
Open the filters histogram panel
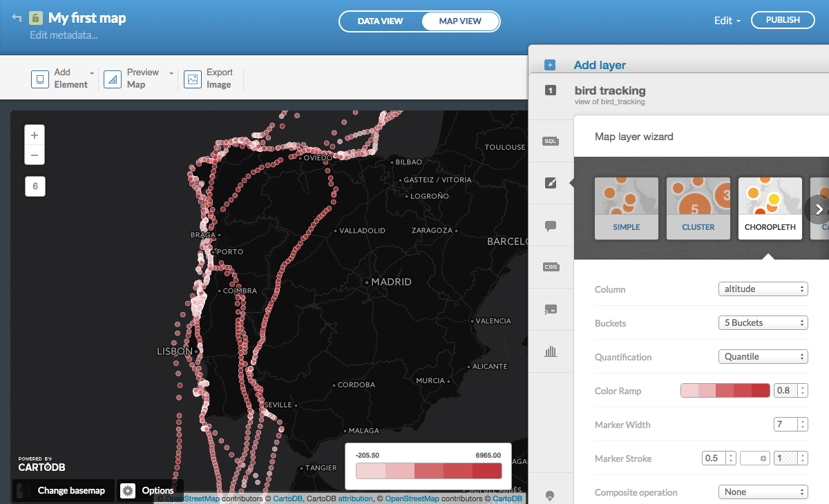click(x=551, y=351)
